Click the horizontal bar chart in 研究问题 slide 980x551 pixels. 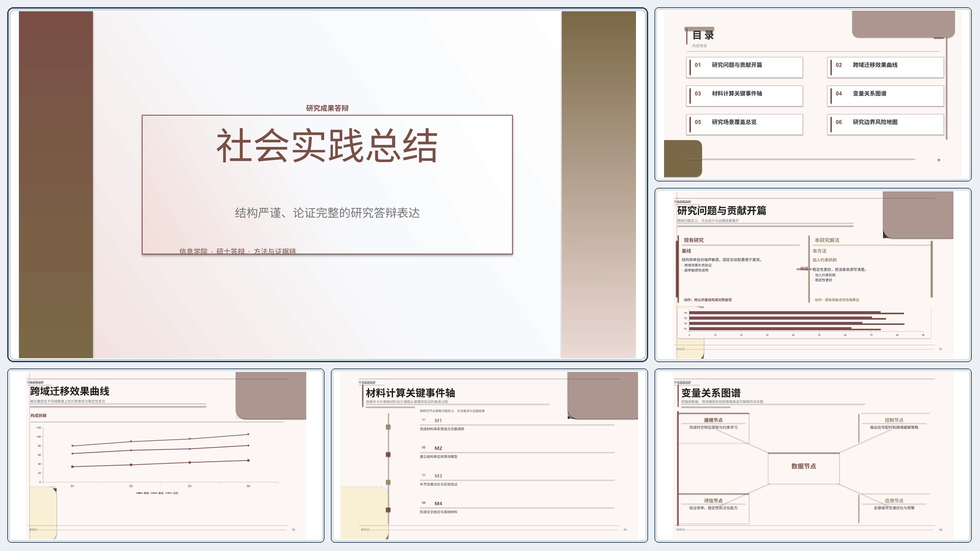click(x=804, y=323)
